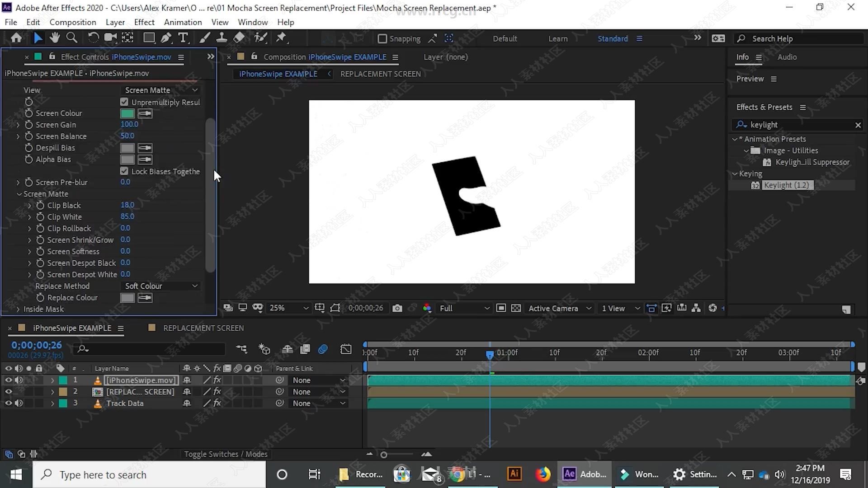Screen dimensions: 868x488
Task: Select the Shape tool in toolbar
Action: [148, 38]
